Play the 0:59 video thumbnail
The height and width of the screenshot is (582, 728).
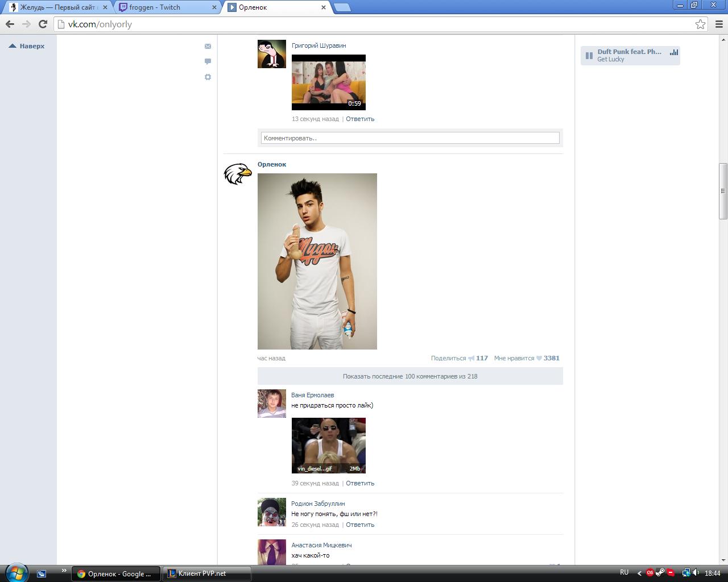328,82
